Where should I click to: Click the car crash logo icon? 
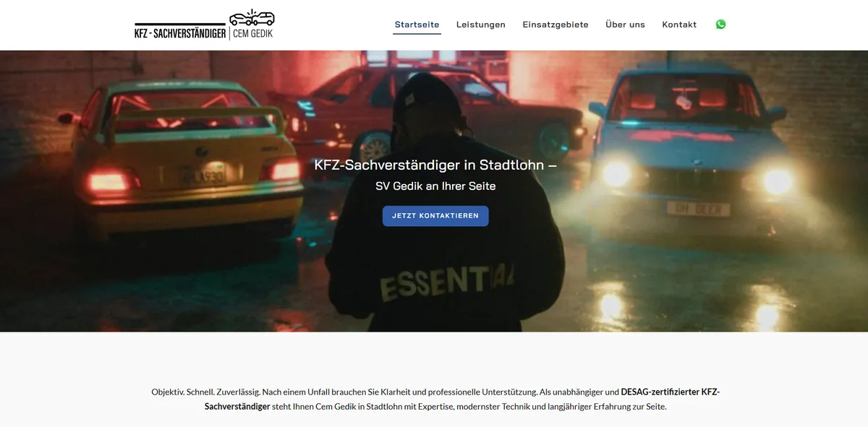click(252, 17)
